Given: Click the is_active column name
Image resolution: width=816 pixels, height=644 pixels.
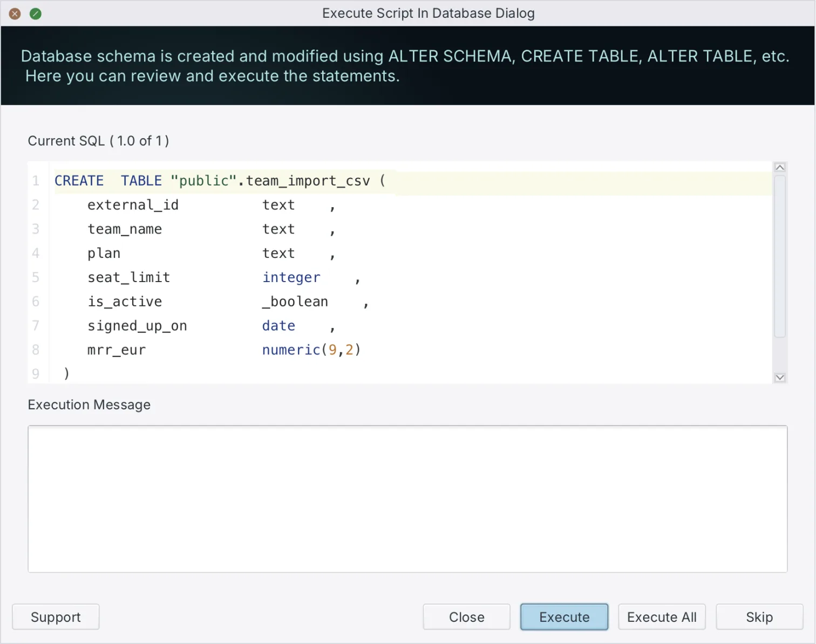Looking at the screenshot, I should [x=125, y=302].
